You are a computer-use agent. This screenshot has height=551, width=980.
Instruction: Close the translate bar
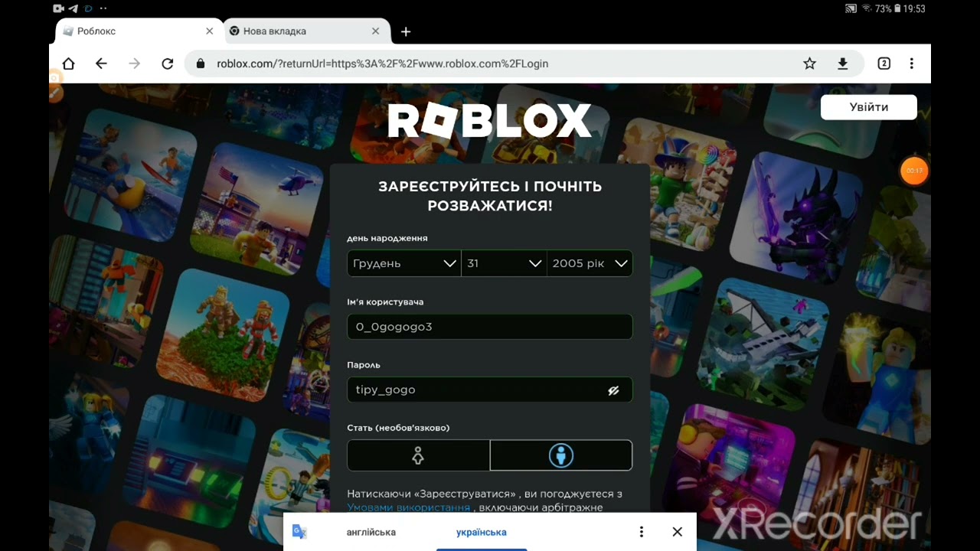[x=677, y=532]
